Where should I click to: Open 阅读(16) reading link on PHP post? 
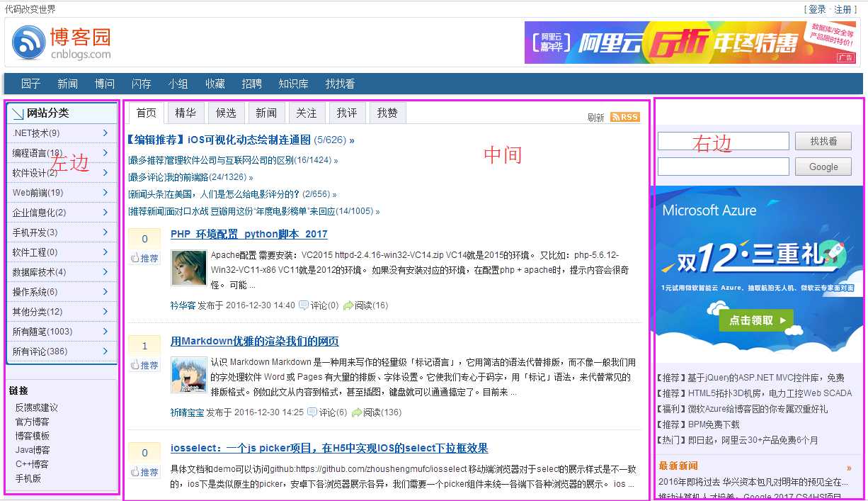(366, 305)
